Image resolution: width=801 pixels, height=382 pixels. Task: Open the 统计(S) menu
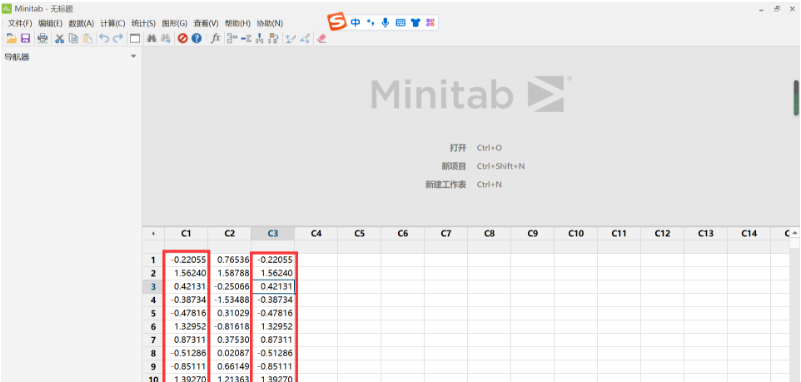point(143,23)
